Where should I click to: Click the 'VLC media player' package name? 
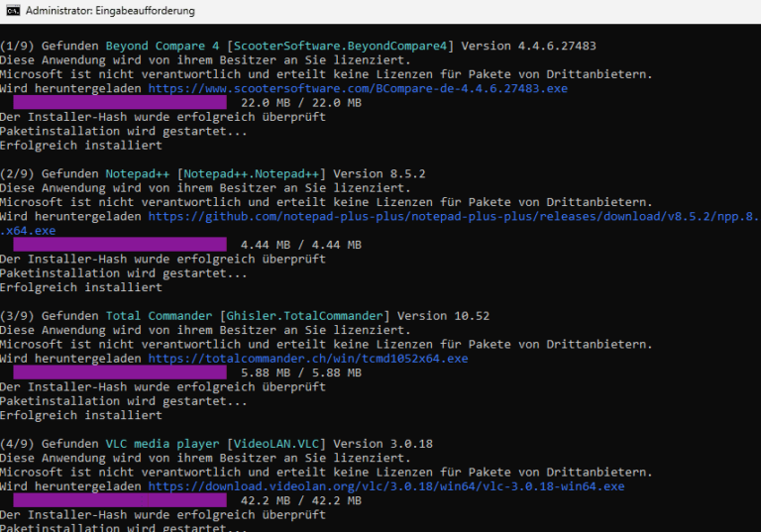163,444
